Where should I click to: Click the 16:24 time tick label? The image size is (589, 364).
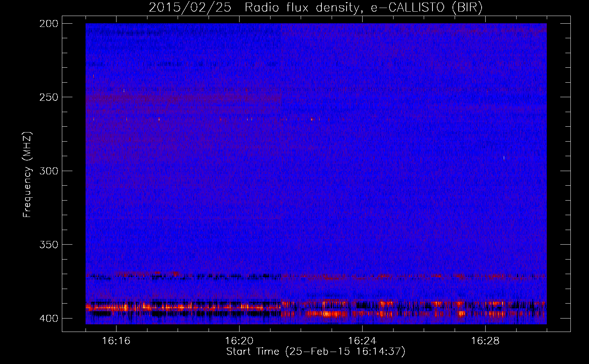pos(362,341)
